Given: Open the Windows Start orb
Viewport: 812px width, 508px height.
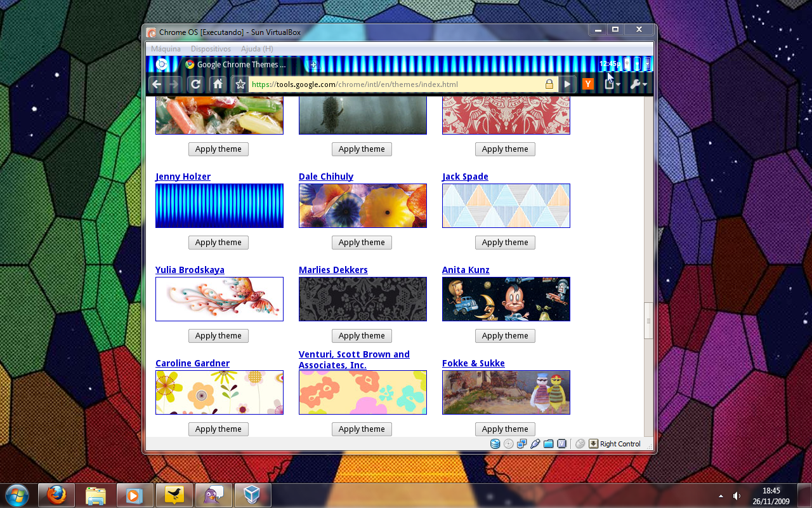Looking at the screenshot, I should (x=16, y=495).
